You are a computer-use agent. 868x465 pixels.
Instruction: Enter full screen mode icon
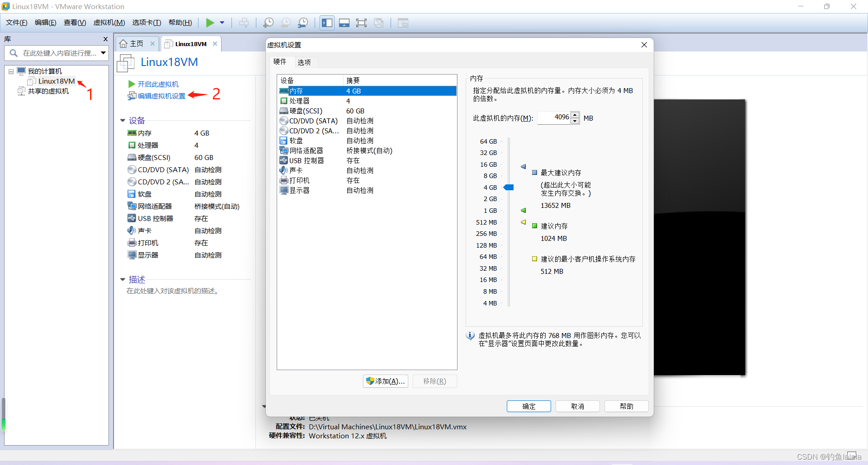pos(361,23)
